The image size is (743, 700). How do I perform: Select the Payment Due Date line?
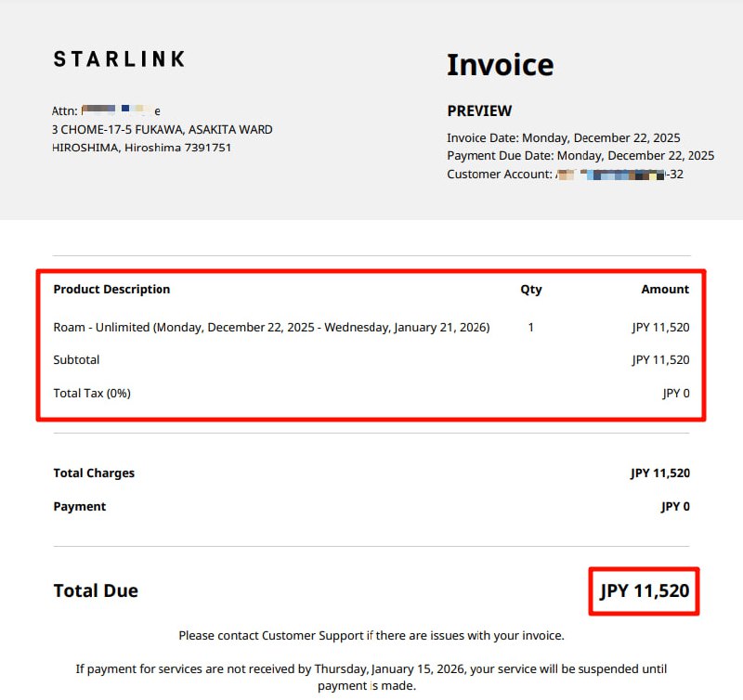tap(580, 155)
